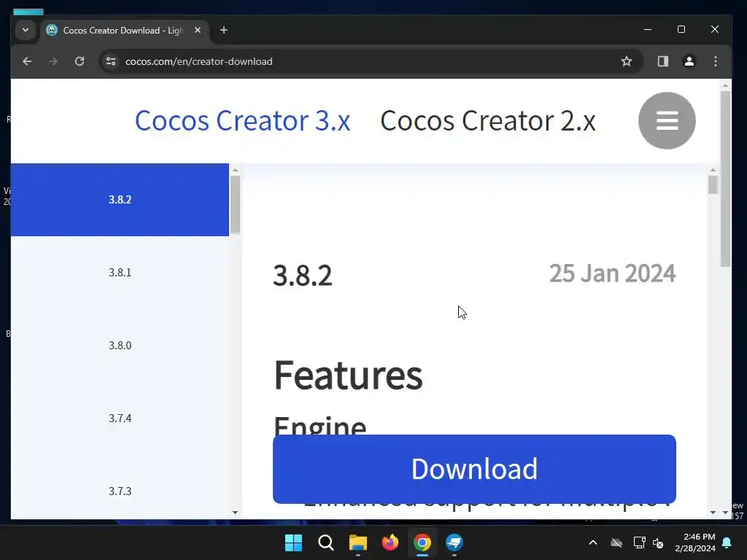Open Windows taskbar search
The width and height of the screenshot is (747, 560).
326,542
